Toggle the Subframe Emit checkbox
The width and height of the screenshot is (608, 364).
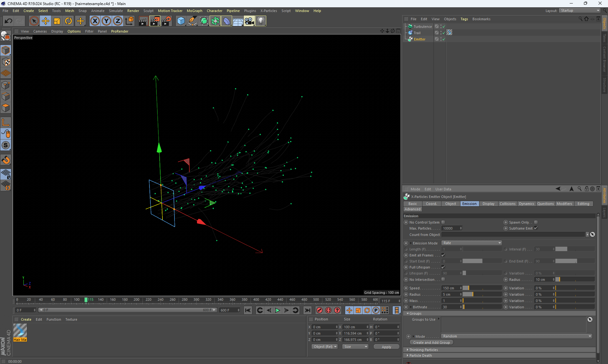(536, 228)
